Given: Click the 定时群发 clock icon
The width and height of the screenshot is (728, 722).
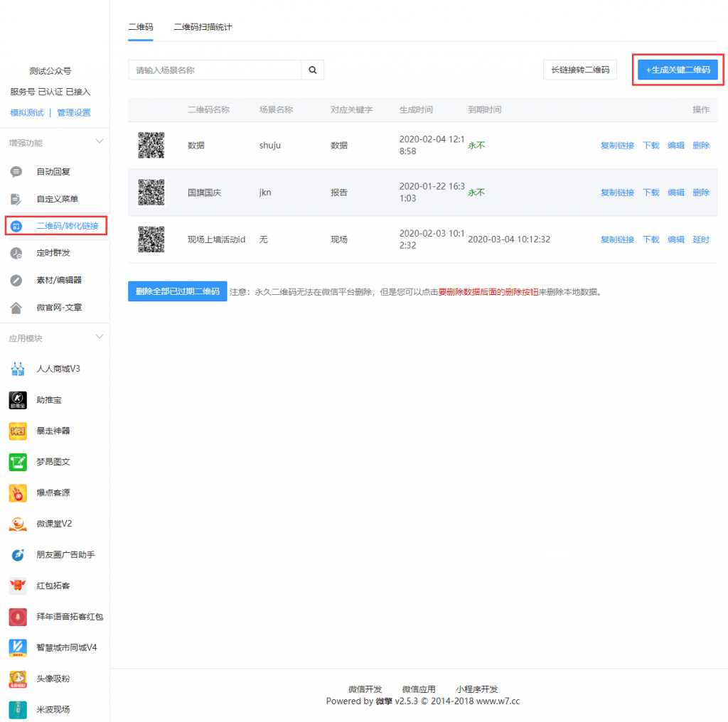Looking at the screenshot, I should (x=16, y=253).
